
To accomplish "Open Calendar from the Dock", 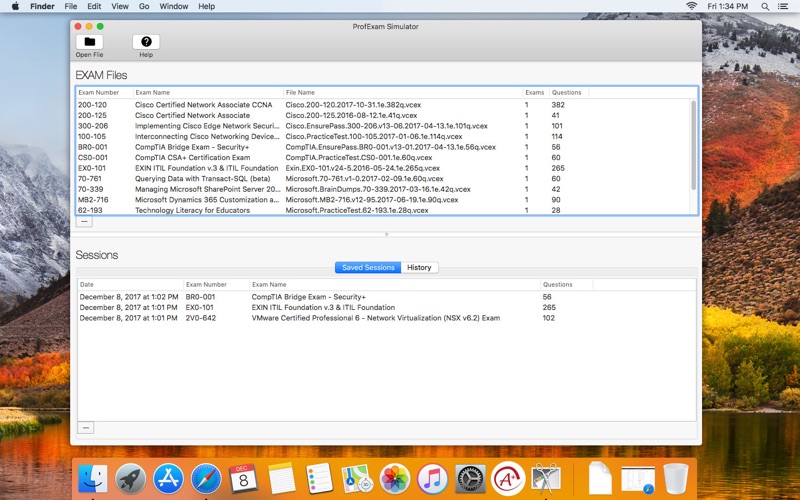I will (243, 479).
